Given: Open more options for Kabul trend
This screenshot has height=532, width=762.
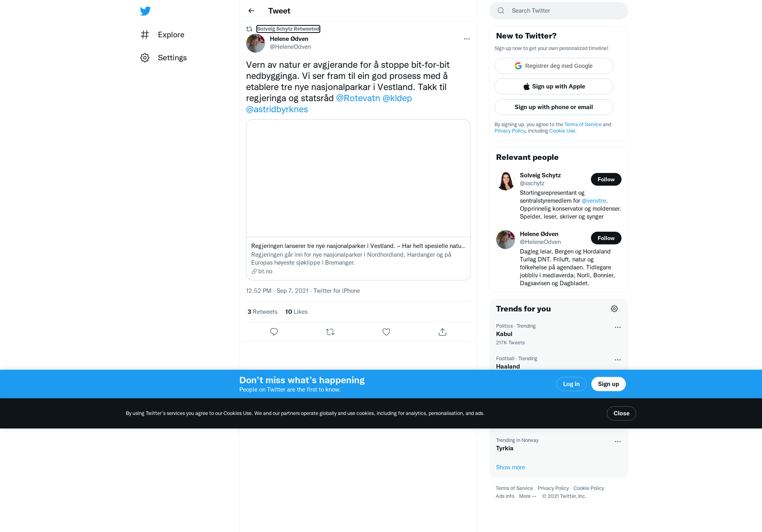Looking at the screenshot, I should click(618, 327).
